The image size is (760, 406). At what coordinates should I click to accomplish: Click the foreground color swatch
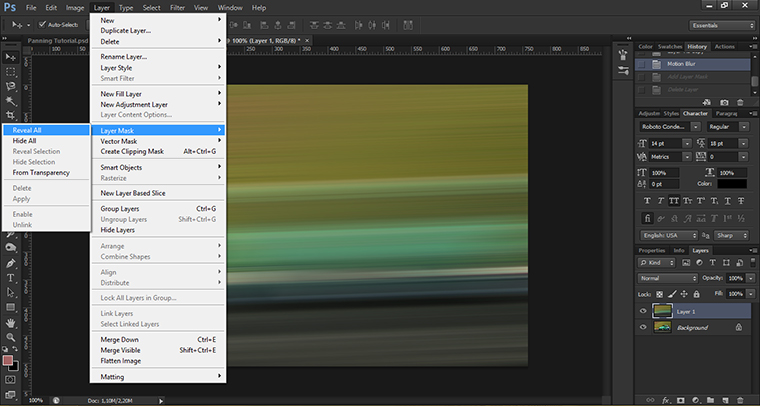8,359
